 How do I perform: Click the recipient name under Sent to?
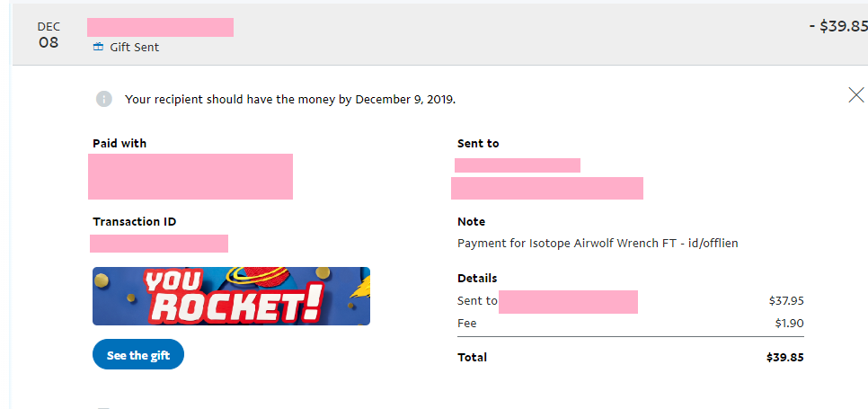(517, 165)
